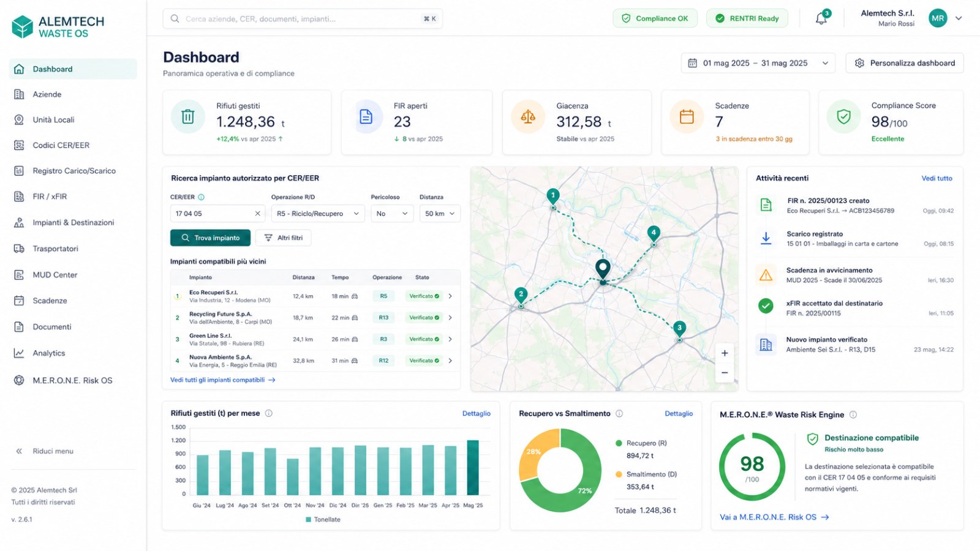Viewport: 980px width, 551px height.
Task: Click Vedi tutto in Attività recenti
Action: point(937,178)
